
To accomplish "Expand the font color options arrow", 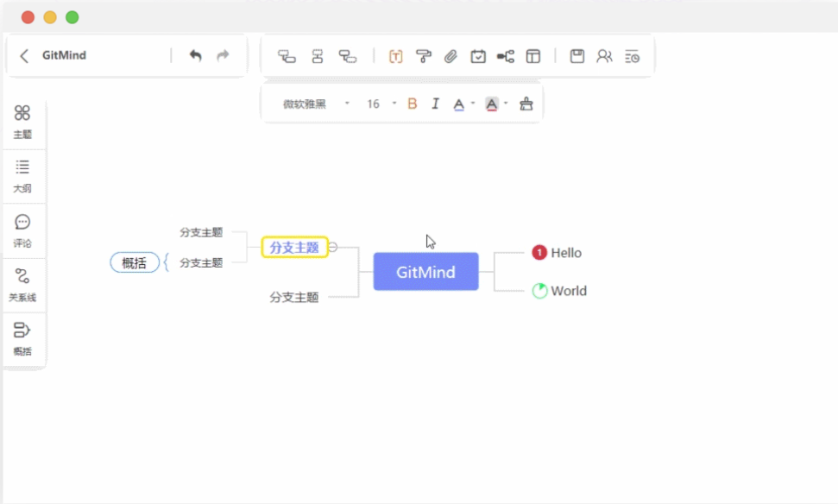I will pyautogui.click(x=473, y=104).
